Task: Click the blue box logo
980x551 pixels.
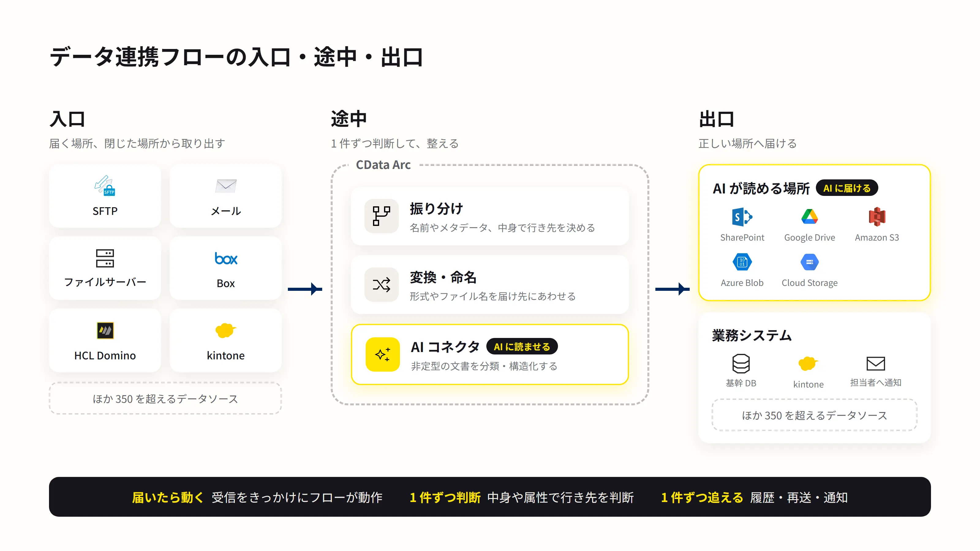Action: pos(226,259)
